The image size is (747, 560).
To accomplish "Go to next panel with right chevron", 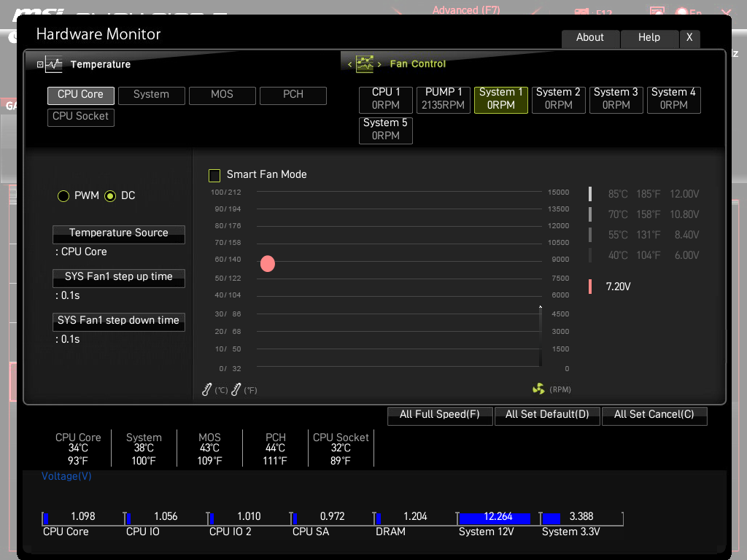I will click(379, 64).
